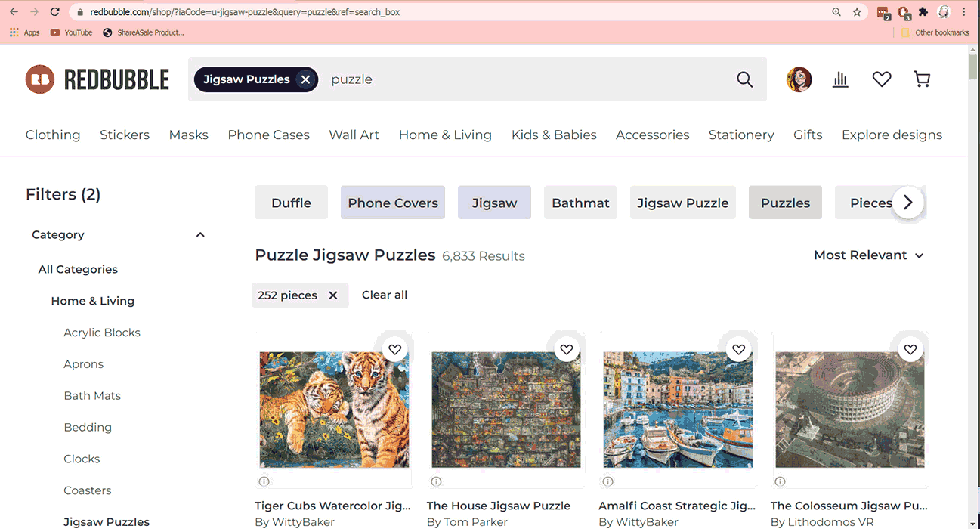Open the Chrome three-dot menu

click(964, 12)
